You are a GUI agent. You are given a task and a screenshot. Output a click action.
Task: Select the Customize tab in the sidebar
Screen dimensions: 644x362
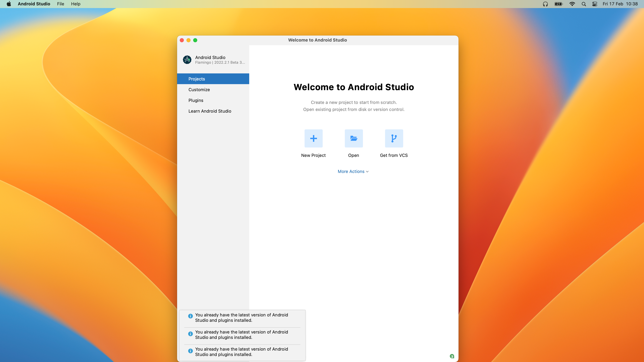tap(199, 90)
